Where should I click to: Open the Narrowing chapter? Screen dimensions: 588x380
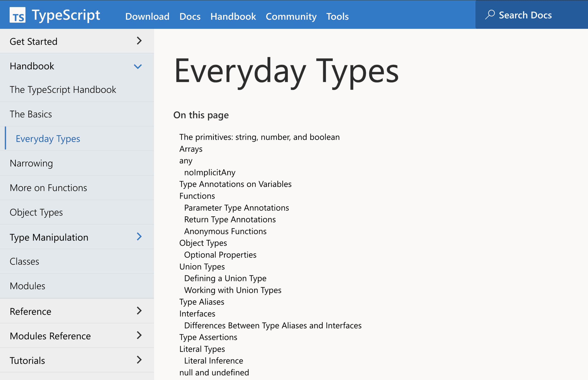click(x=31, y=163)
